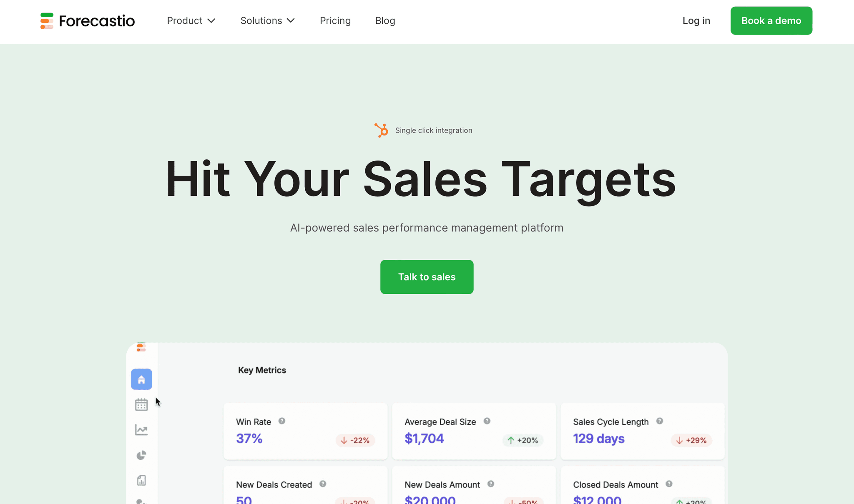Click the Average Deal Size question mark

[487, 421]
